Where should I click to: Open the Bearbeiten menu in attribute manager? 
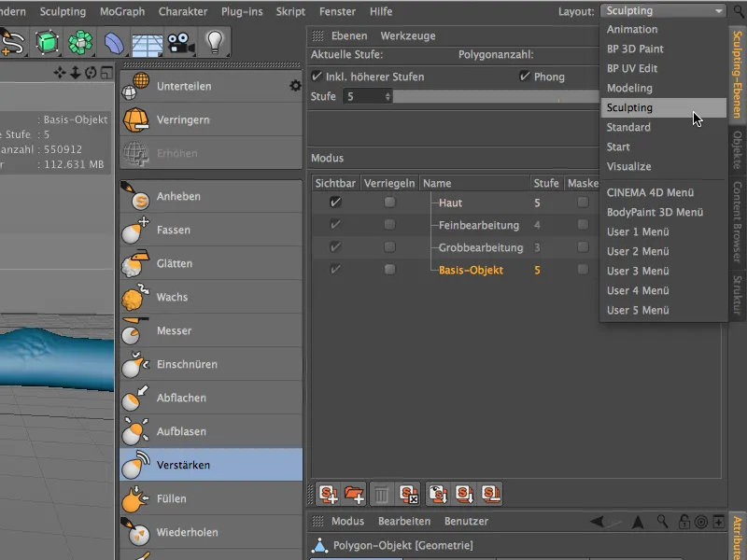point(404,522)
